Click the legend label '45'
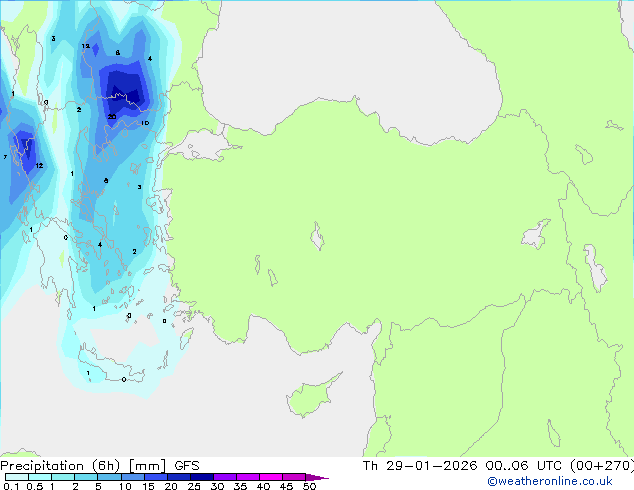Image resolution: width=634 pixels, height=490 pixels. (286, 486)
